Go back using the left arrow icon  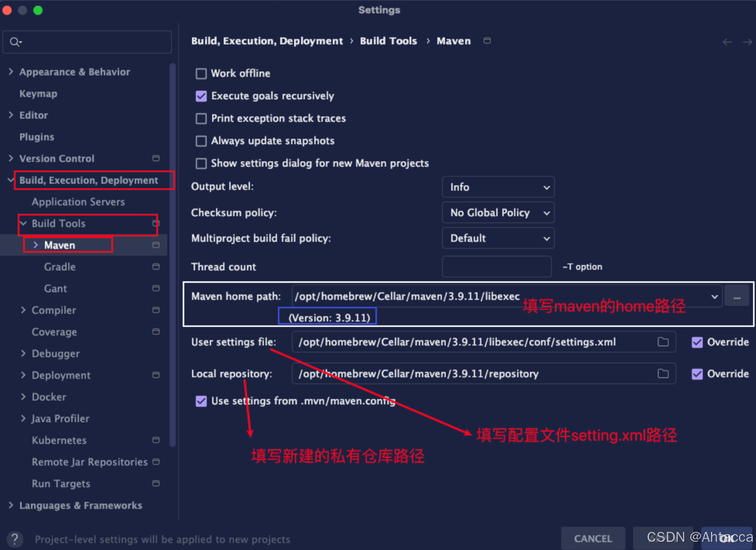coord(728,42)
